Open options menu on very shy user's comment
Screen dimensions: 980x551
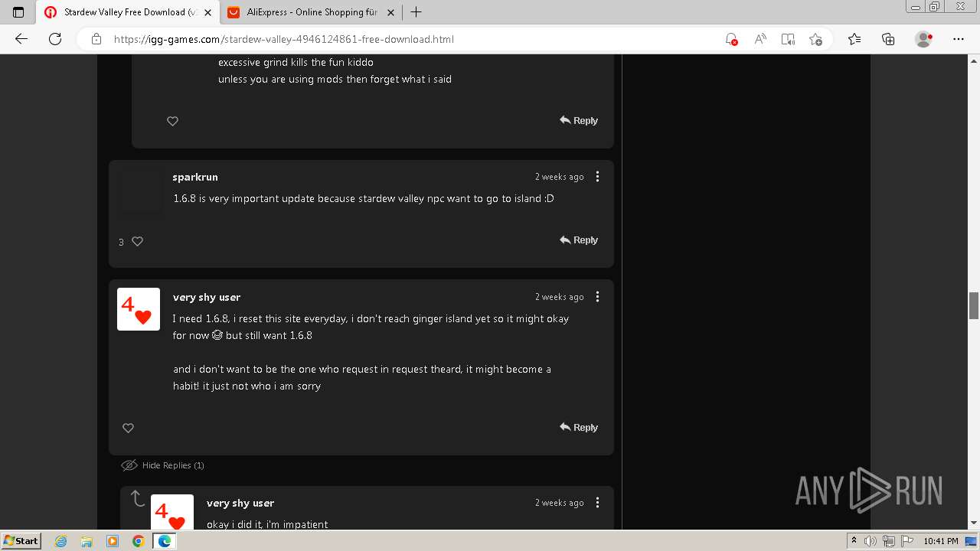[x=598, y=297]
